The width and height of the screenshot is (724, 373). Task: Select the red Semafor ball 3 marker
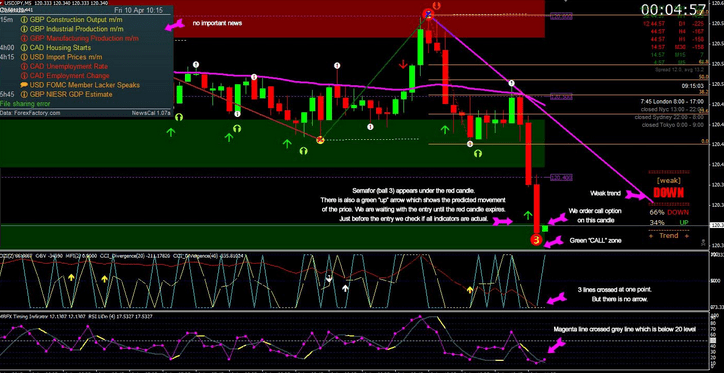point(536,240)
